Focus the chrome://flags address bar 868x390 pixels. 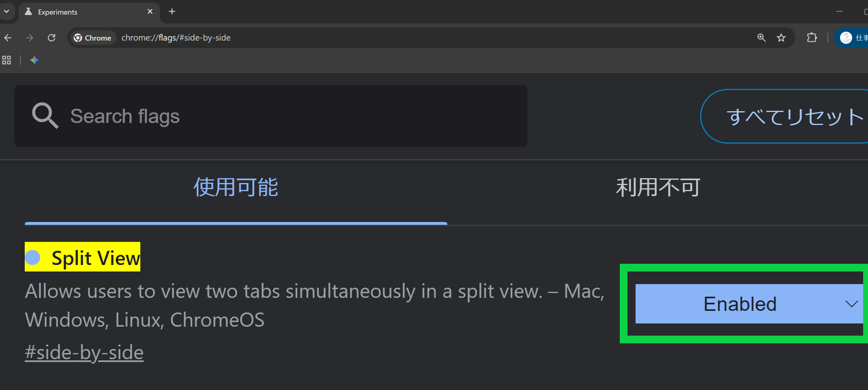click(x=365, y=38)
